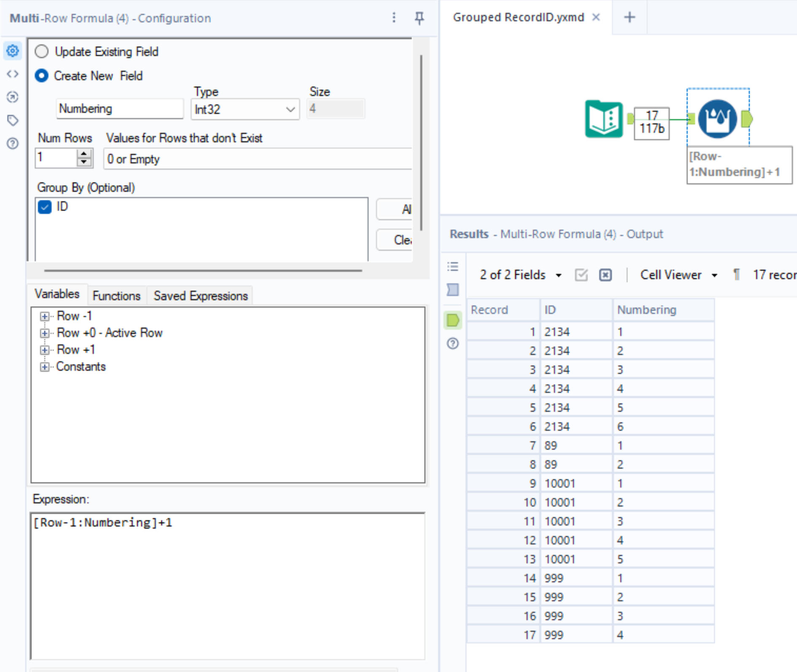
Task: Click the annotation tag icon in the sidebar
Action: [13, 120]
